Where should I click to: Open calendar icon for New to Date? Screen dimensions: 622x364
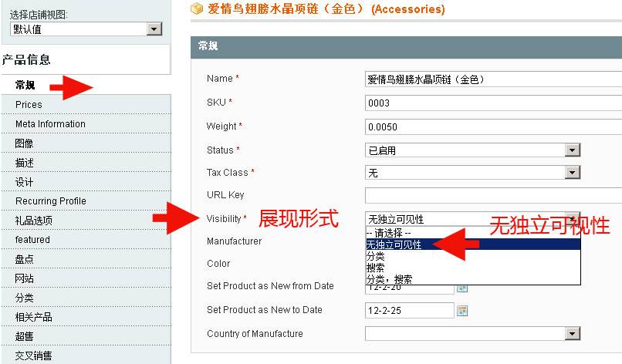[x=462, y=311]
